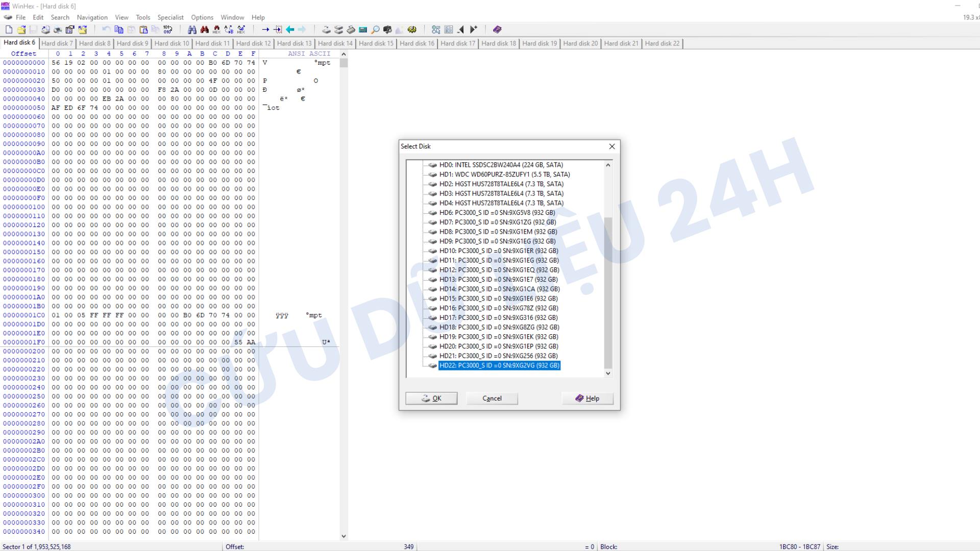The height and width of the screenshot is (551, 980).
Task: Click the Options gear icon
Action: point(412,30)
